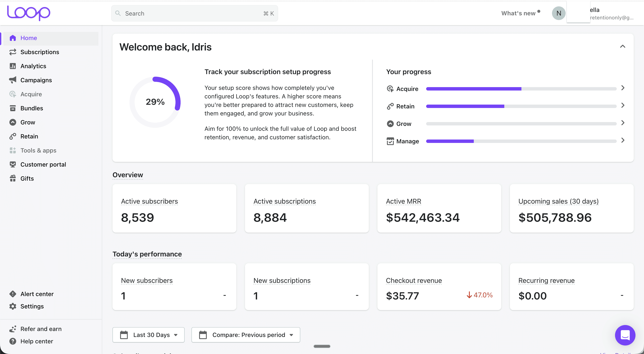Viewport: 644px width, 354px height.
Task: Expand the Grow progress chevron
Action: click(x=622, y=123)
